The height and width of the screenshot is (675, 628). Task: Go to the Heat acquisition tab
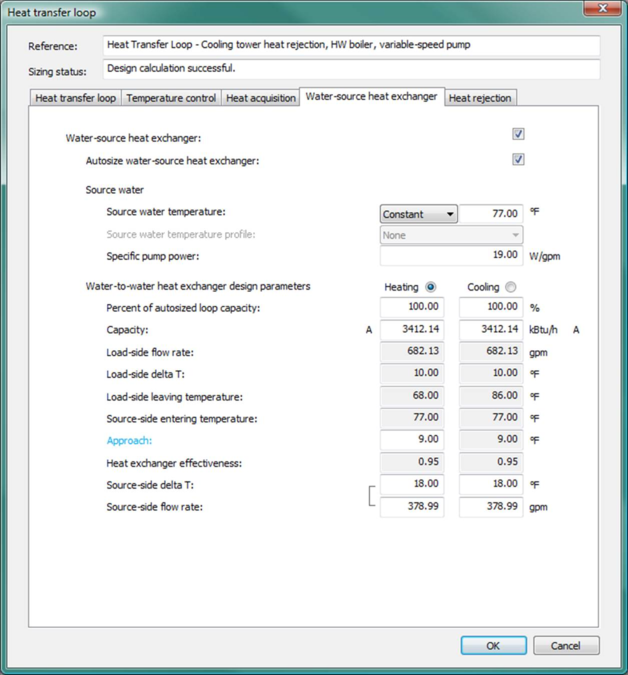click(261, 98)
